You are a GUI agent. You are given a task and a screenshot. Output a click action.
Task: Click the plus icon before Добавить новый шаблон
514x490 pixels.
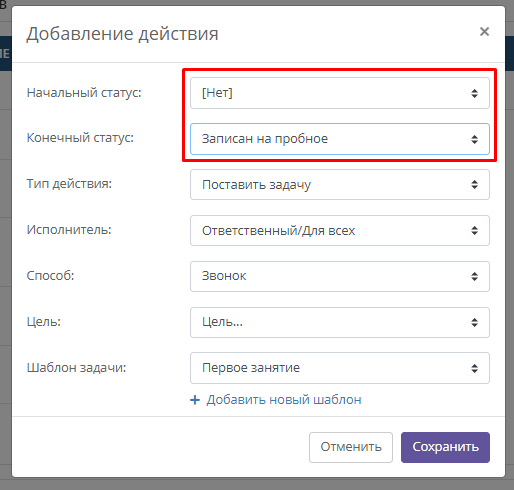195,400
